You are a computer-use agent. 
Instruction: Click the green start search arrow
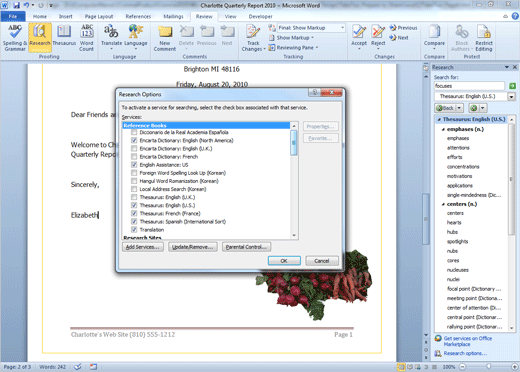point(512,86)
